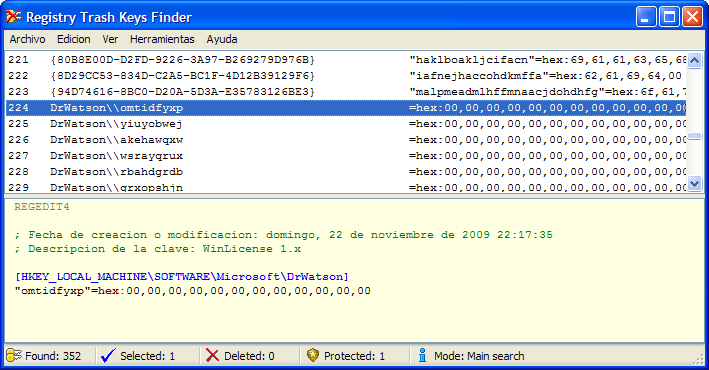This screenshot has height=370, width=709.
Task: Click the Found keys status icon
Action: (14, 356)
